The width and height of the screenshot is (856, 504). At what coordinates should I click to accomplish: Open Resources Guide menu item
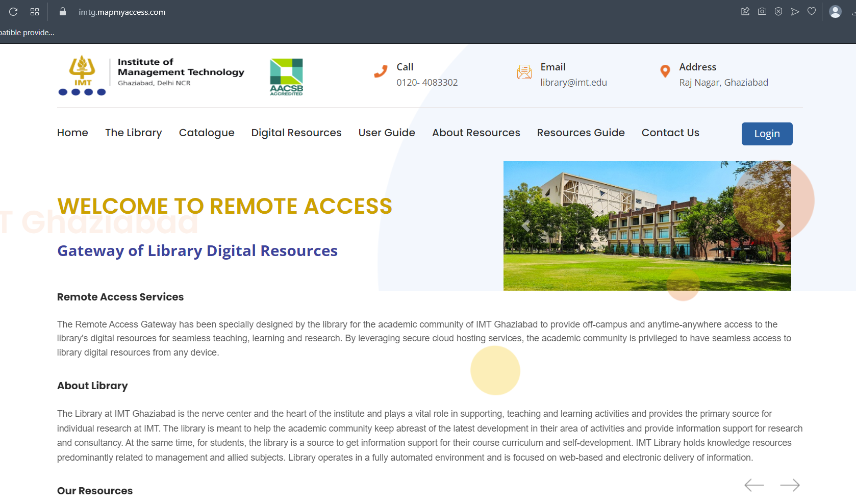click(581, 133)
